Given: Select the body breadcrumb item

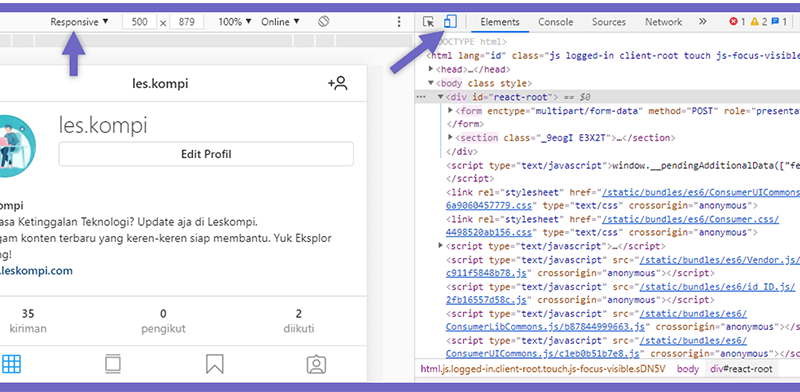Looking at the screenshot, I should [688, 369].
